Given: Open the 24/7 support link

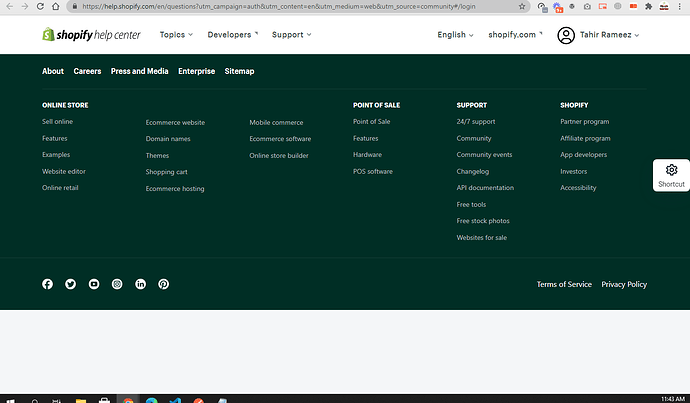Looking at the screenshot, I should (x=476, y=121).
